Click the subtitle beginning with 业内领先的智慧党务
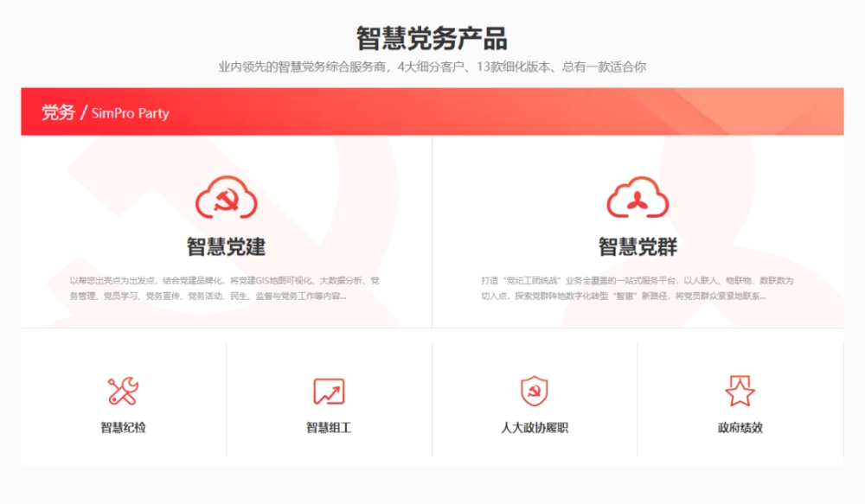The image size is (865, 504). click(x=432, y=67)
